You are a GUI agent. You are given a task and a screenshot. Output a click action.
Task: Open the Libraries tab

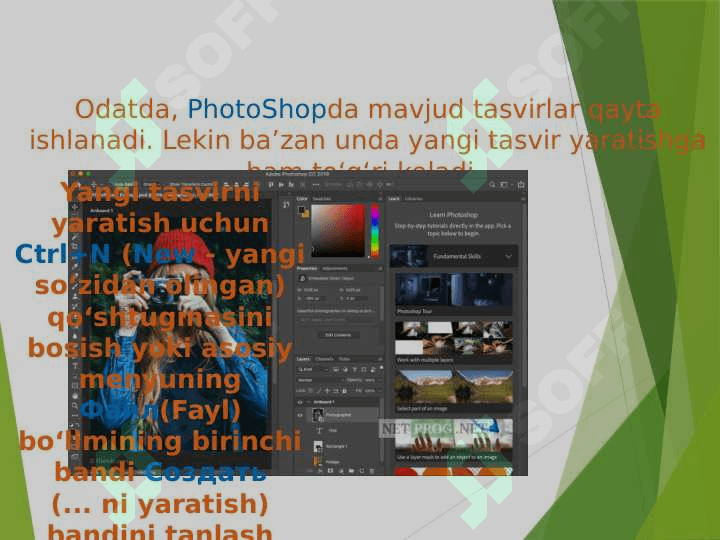pos(414,199)
